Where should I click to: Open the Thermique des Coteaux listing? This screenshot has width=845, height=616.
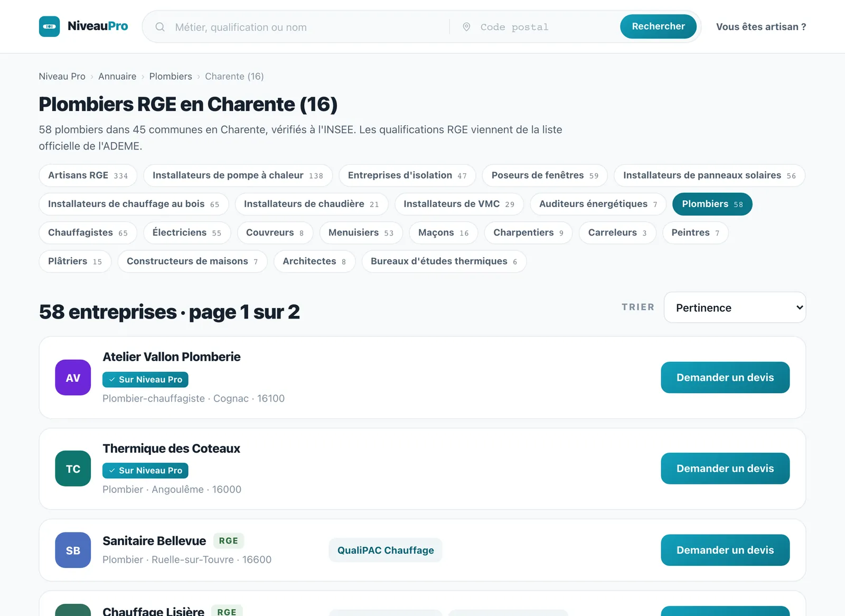click(171, 449)
